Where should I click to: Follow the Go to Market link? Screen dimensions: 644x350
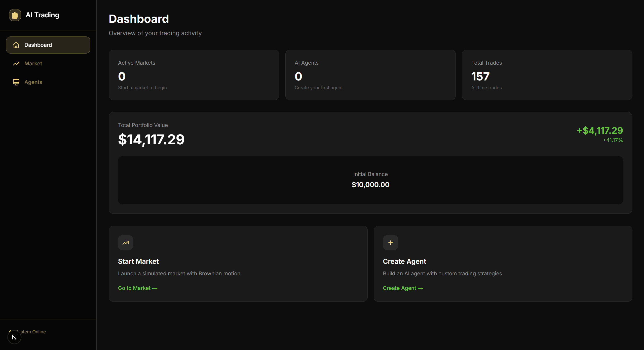134,288
